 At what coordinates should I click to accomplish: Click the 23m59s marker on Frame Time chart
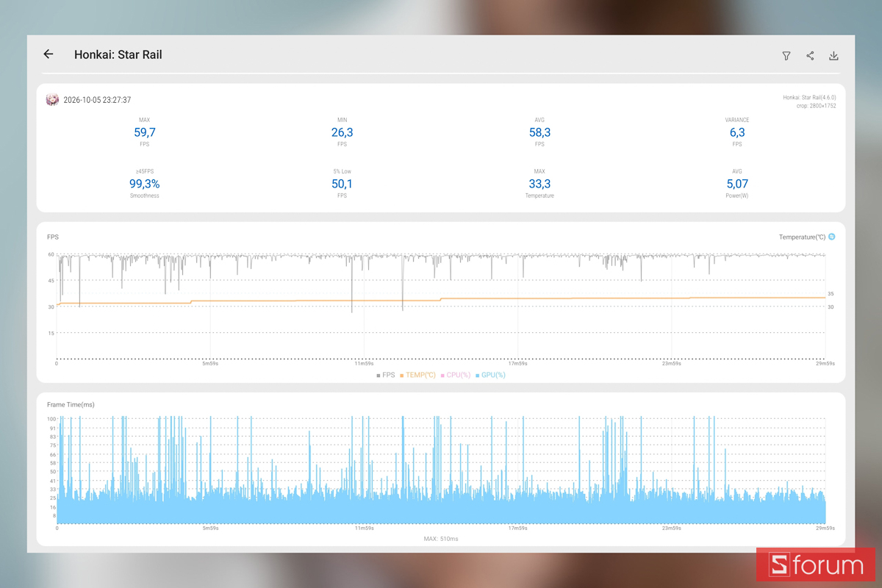672,528
